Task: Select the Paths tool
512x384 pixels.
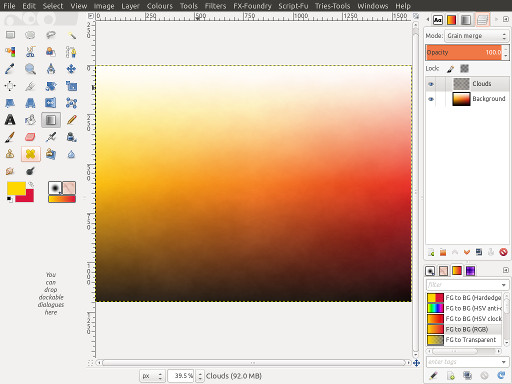Action: tap(71, 52)
